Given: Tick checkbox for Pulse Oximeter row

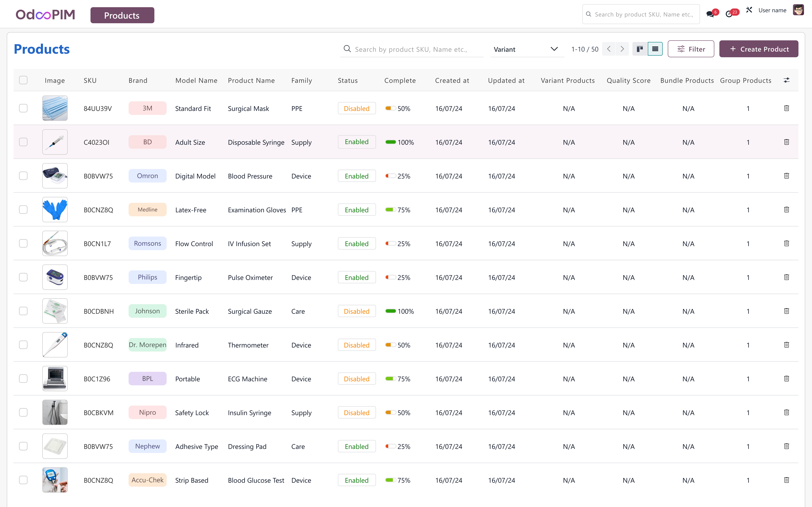Looking at the screenshot, I should 23,277.
